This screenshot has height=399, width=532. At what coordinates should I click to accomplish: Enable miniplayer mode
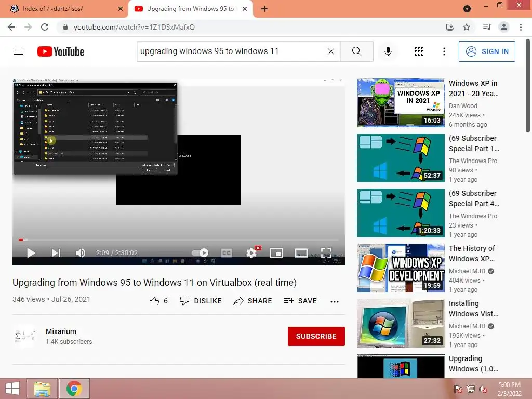276,253
